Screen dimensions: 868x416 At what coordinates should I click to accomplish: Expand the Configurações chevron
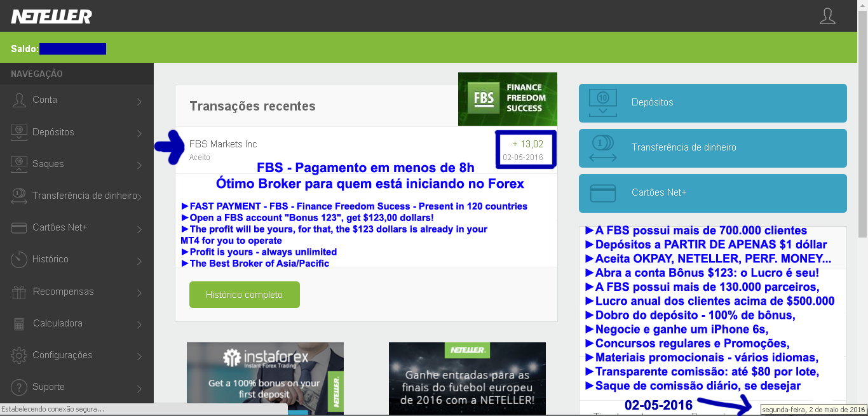tap(139, 356)
